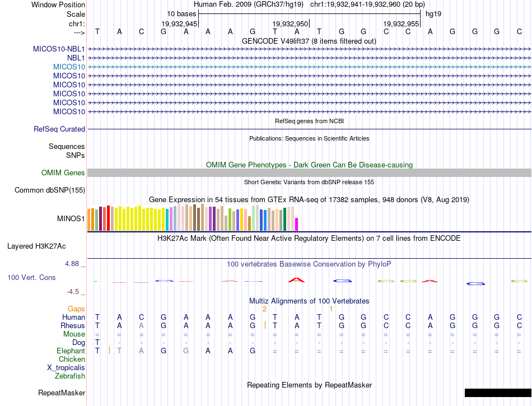Click the Chicken species label
The image size is (532, 406).
point(72,359)
